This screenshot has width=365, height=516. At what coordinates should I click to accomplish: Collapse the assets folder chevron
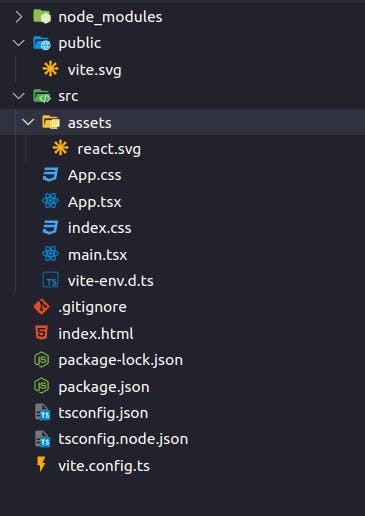[x=28, y=122]
